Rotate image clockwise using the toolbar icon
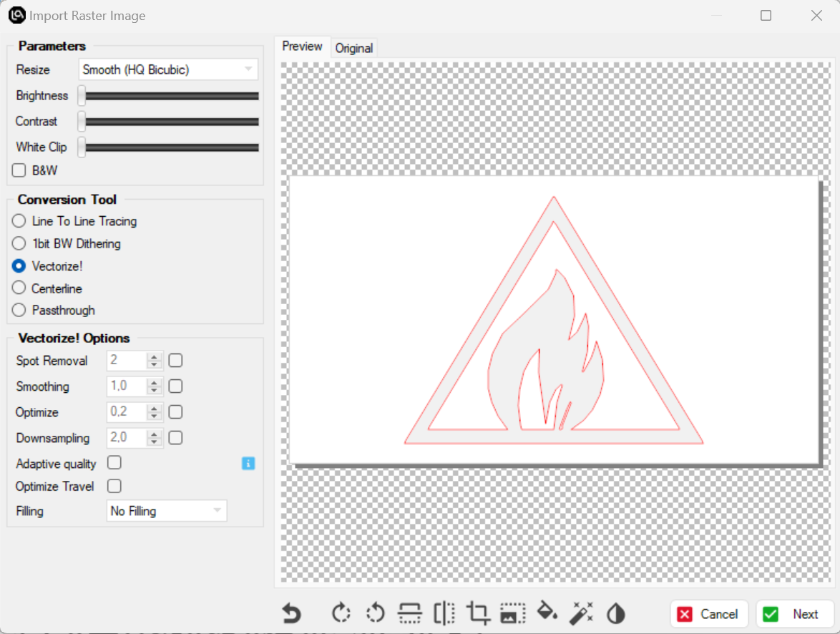Viewport: 840px width, 634px height. click(341, 613)
